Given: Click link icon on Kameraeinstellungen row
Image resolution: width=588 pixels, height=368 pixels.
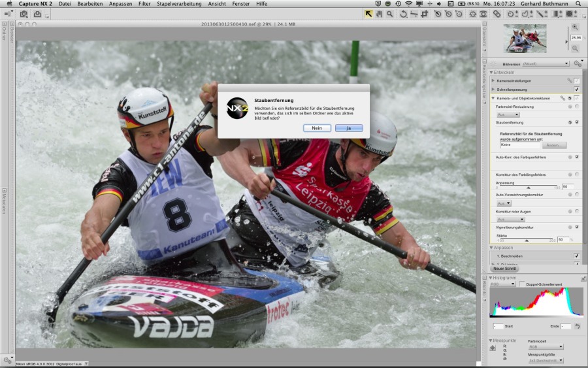Looking at the screenshot, I should coord(569,80).
